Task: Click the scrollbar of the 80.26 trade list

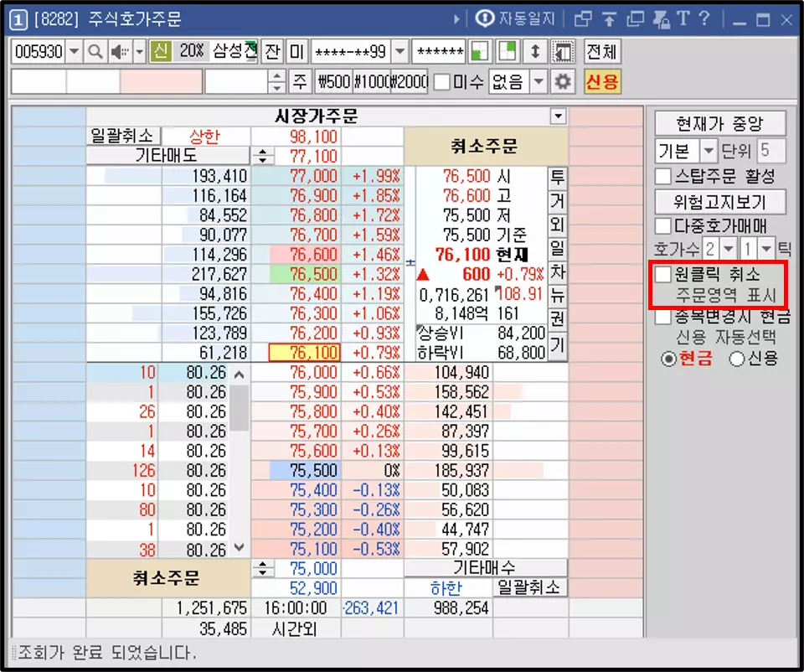Action: pyautogui.click(x=239, y=462)
